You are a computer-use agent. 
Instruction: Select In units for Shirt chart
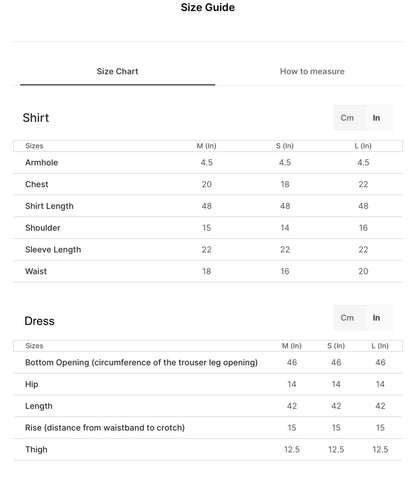point(376,118)
